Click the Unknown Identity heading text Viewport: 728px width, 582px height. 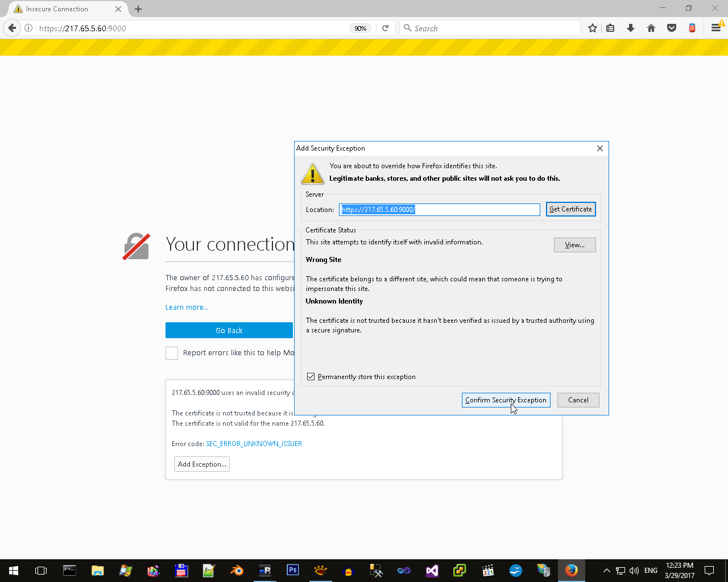pos(334,301)
